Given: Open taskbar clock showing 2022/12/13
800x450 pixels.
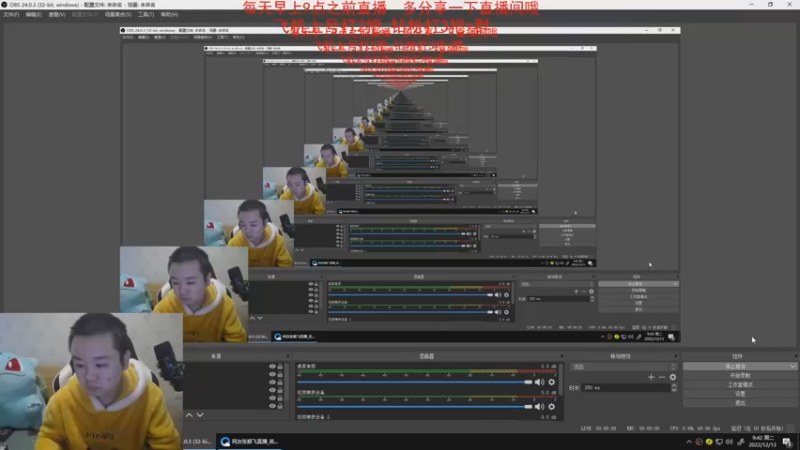Looking at the screenshot, I should coord(763,442).
